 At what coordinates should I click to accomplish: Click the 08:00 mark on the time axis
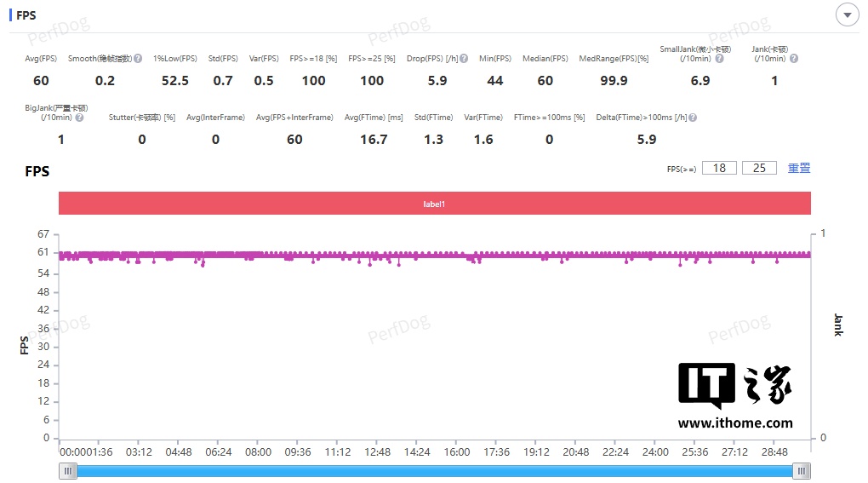click(x=258, y=452)
